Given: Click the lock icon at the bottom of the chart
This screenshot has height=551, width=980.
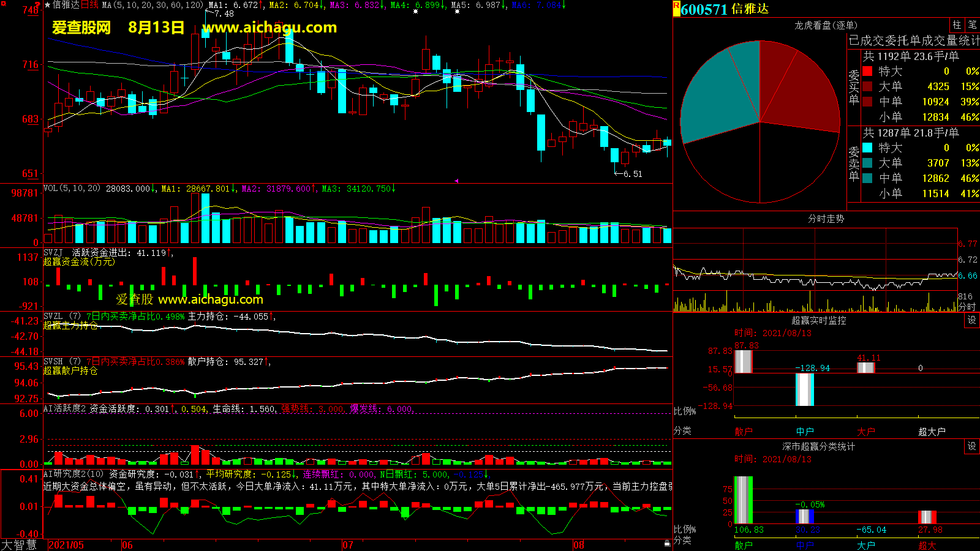Looking at the screenshot, I should pos(667,544).
